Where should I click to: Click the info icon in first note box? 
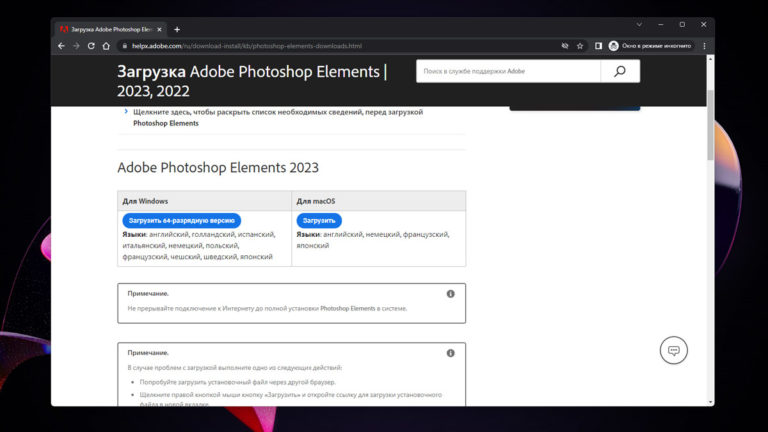(x=451, y=294)
